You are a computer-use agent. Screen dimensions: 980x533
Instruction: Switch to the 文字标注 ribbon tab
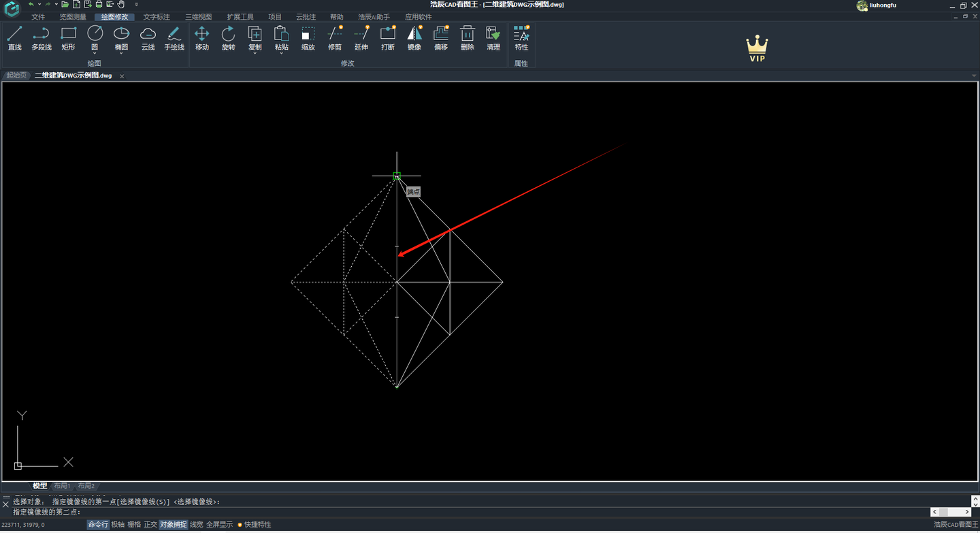tap(157, 17)
